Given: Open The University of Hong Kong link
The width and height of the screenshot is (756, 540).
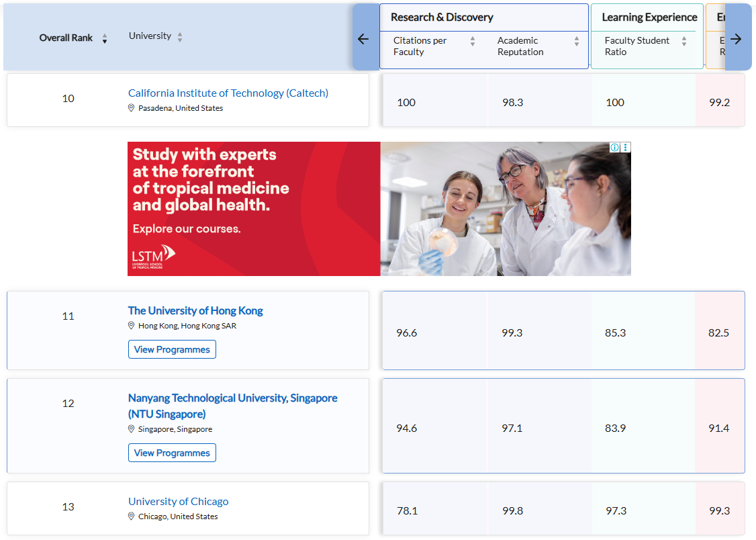Looking at the screenshot, I should pos(195,310).
